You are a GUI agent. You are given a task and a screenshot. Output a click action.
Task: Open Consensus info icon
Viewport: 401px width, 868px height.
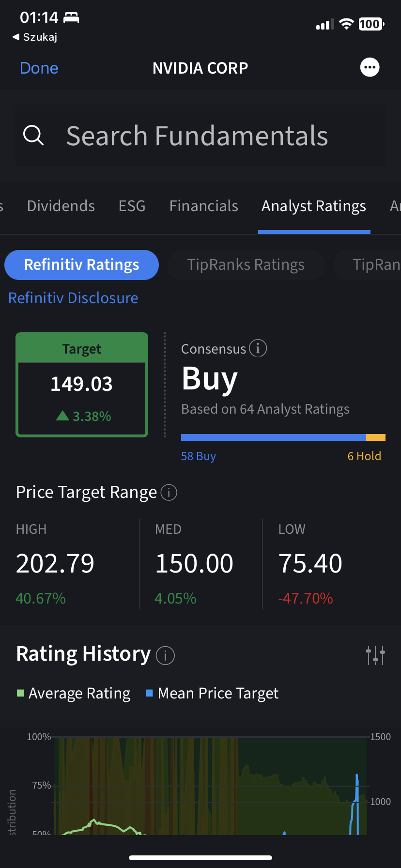coord(258,348)
